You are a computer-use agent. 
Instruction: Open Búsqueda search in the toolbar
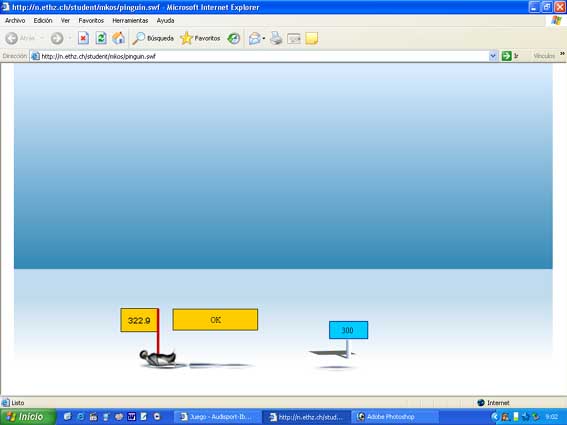(x=153, y=38)
